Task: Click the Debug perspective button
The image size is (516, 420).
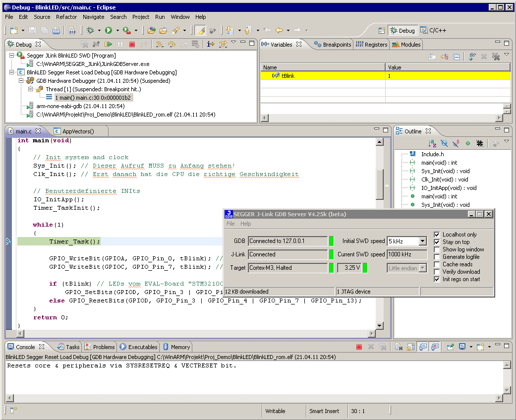Action: [x=402, y=31]
